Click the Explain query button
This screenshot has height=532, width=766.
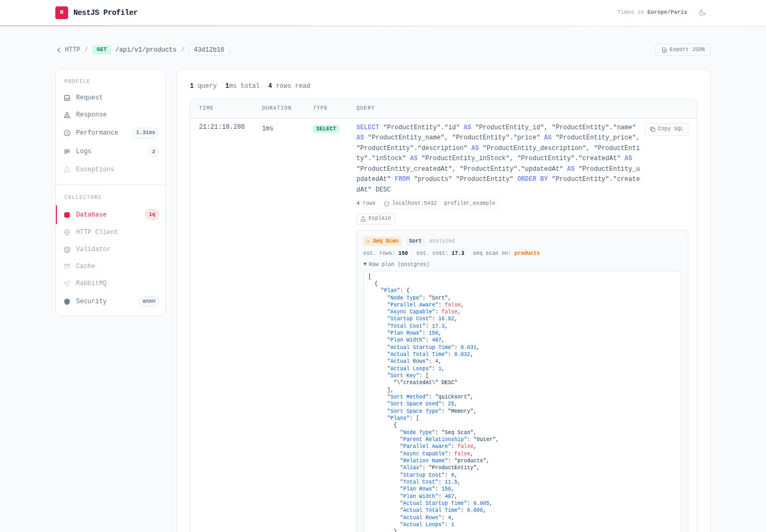coord(376,219)
